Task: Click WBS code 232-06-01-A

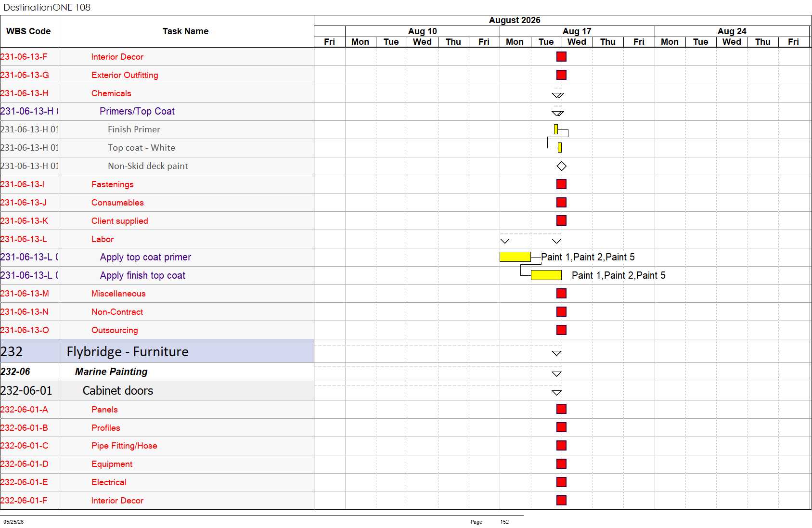Action: pyautogui.click(x=24, y=410)
